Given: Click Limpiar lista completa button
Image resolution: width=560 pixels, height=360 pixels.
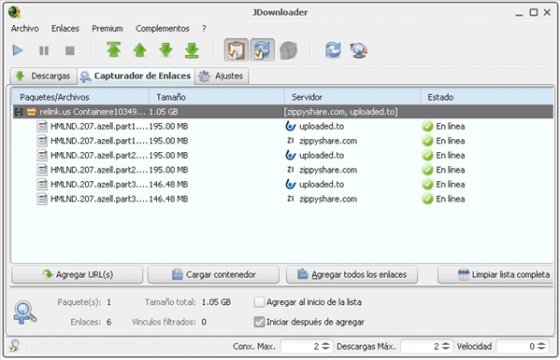Looking at the screenshot, I should pyautogui.click(x=496, y=274).
